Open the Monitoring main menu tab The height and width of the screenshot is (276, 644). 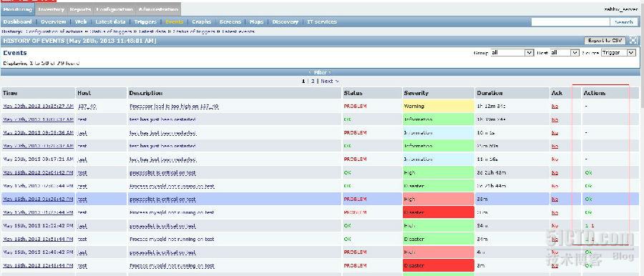pyautogui.click(x=18, y=9)
